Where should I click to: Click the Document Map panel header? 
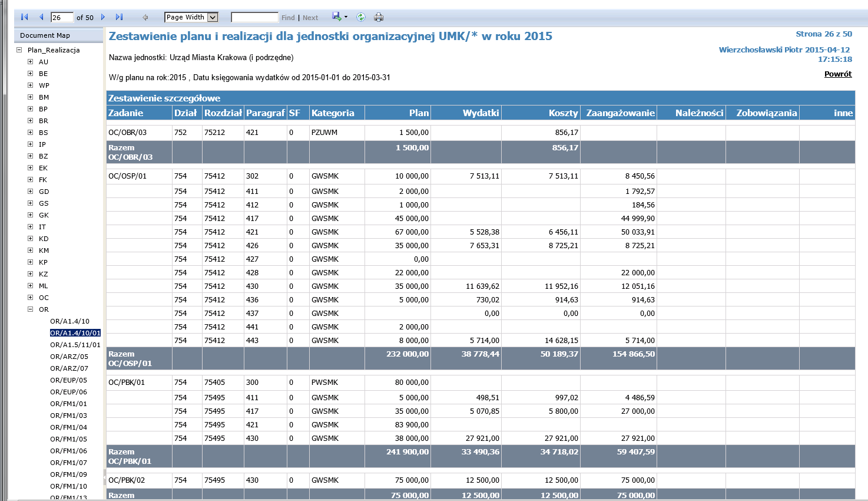coord(59,35)
